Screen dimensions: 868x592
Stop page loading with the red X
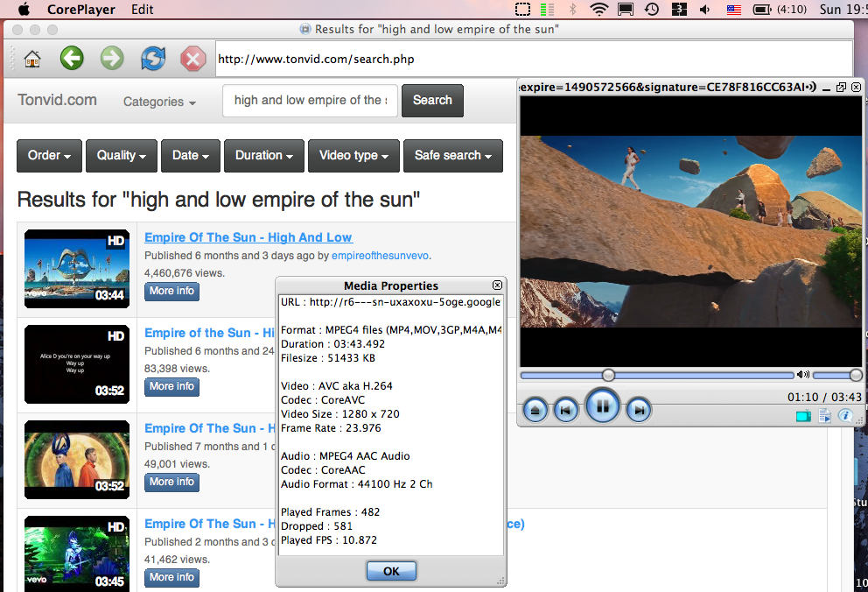[x=193, y=59]
